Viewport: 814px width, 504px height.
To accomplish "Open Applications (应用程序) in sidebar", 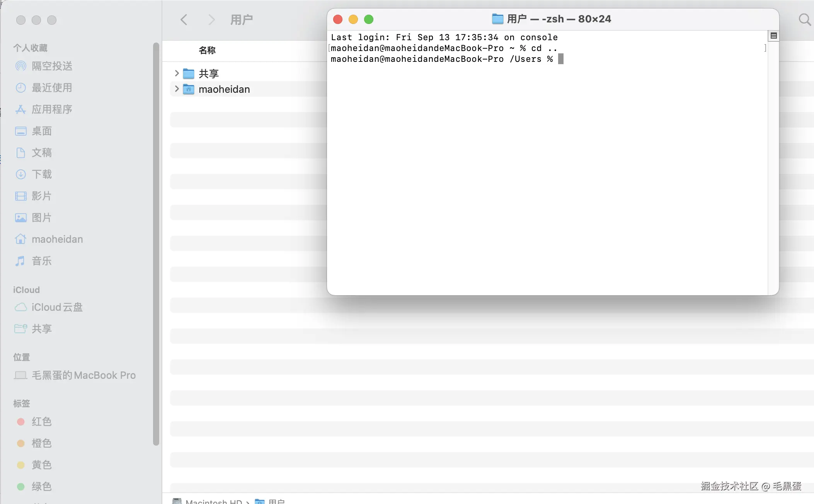I will (51, 109).
